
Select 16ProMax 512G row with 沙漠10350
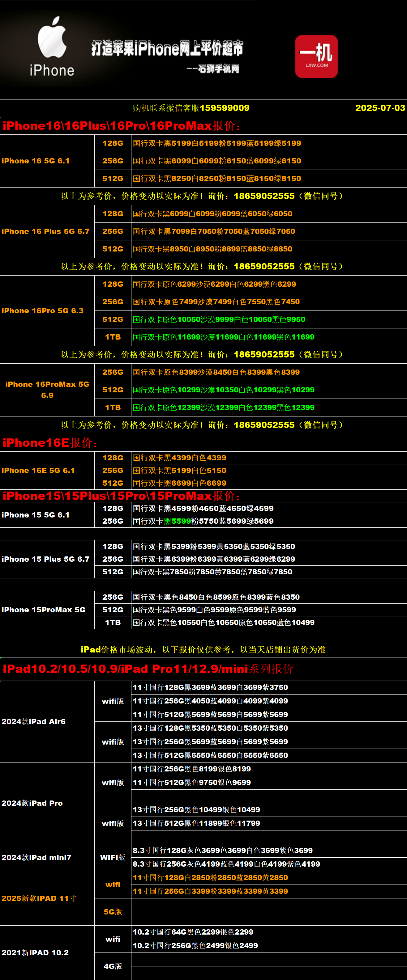point(269,390)
